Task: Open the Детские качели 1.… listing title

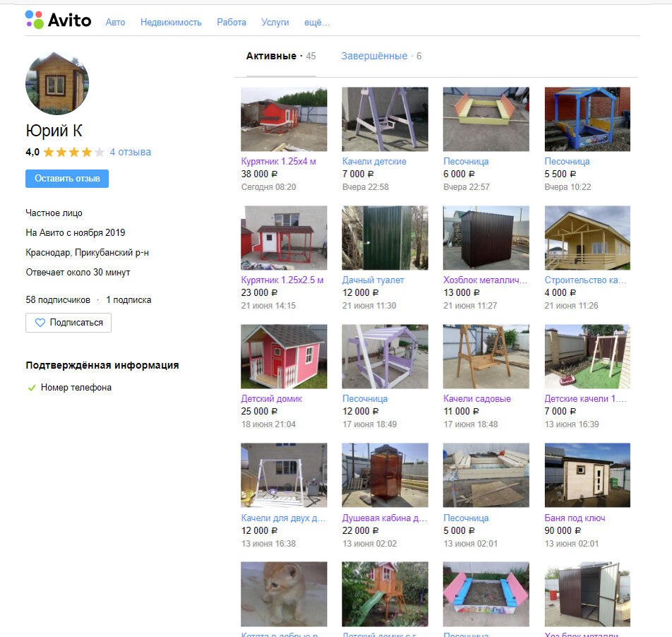Action: tap(585, 399)
